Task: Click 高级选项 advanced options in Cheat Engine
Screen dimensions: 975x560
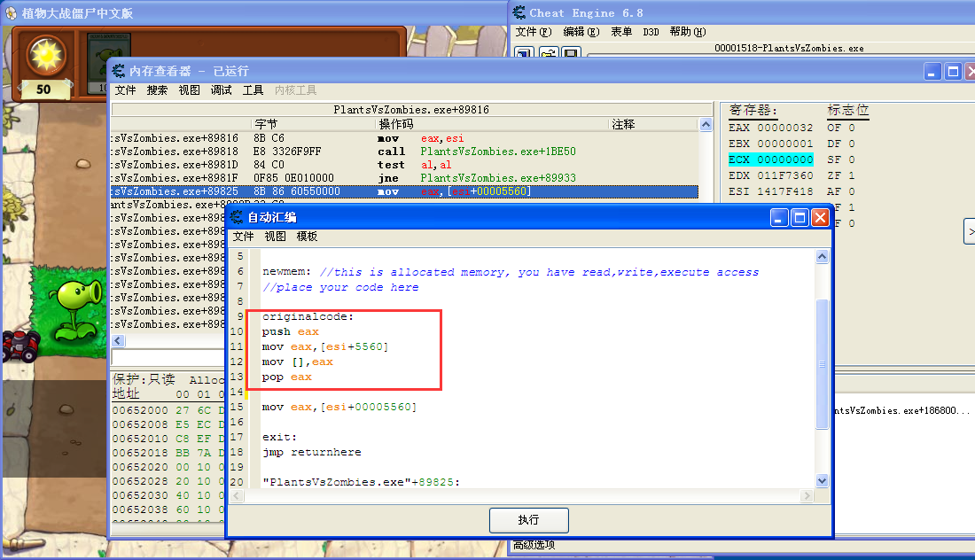Action: [x=534, y=545]
